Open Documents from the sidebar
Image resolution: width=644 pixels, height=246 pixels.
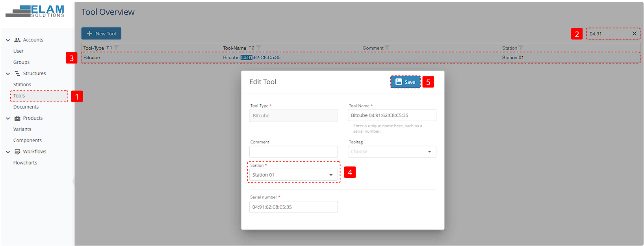point(26,107)
